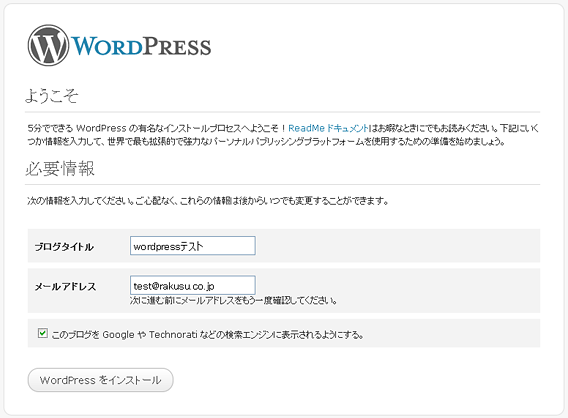Click the ようこそ heading

[x=51, y=96]
